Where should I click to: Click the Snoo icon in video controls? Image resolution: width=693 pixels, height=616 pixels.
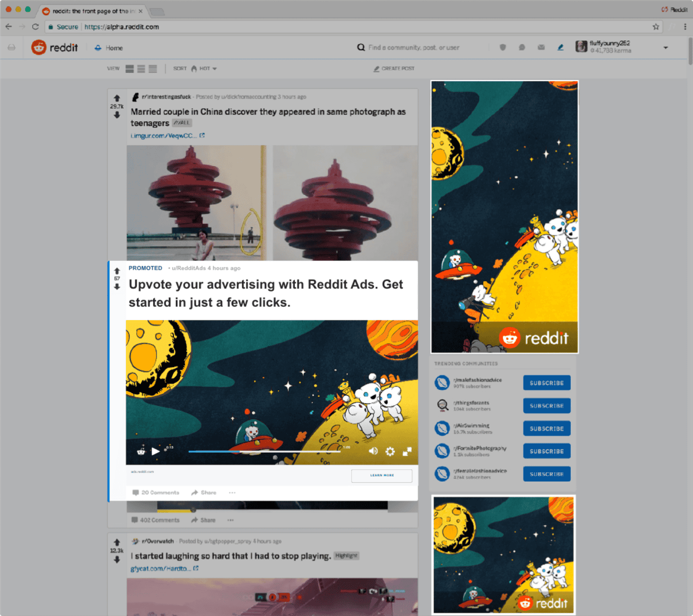pos(141,451)
